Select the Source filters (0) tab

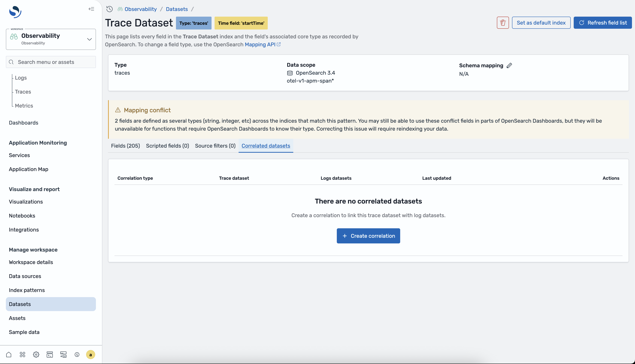coord(215,146)
